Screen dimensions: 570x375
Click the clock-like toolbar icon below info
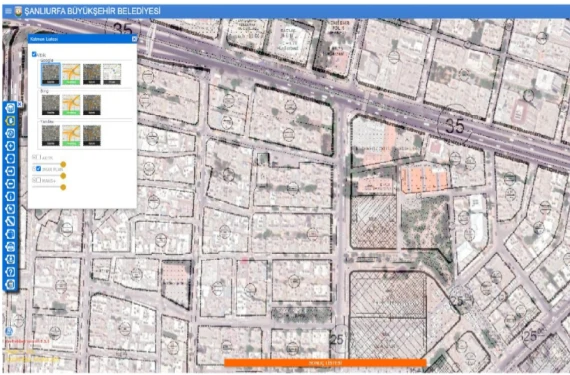coord(10,209)
